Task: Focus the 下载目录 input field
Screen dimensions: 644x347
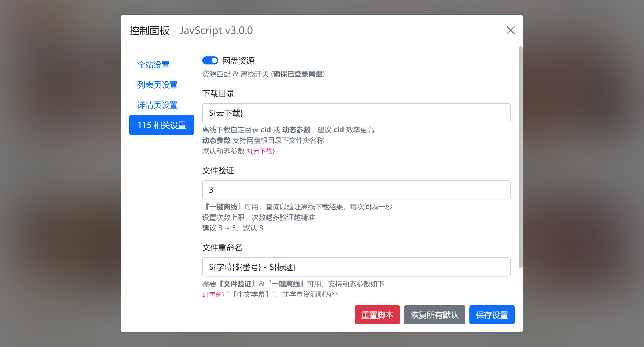Action: click(x=356, y=113)
